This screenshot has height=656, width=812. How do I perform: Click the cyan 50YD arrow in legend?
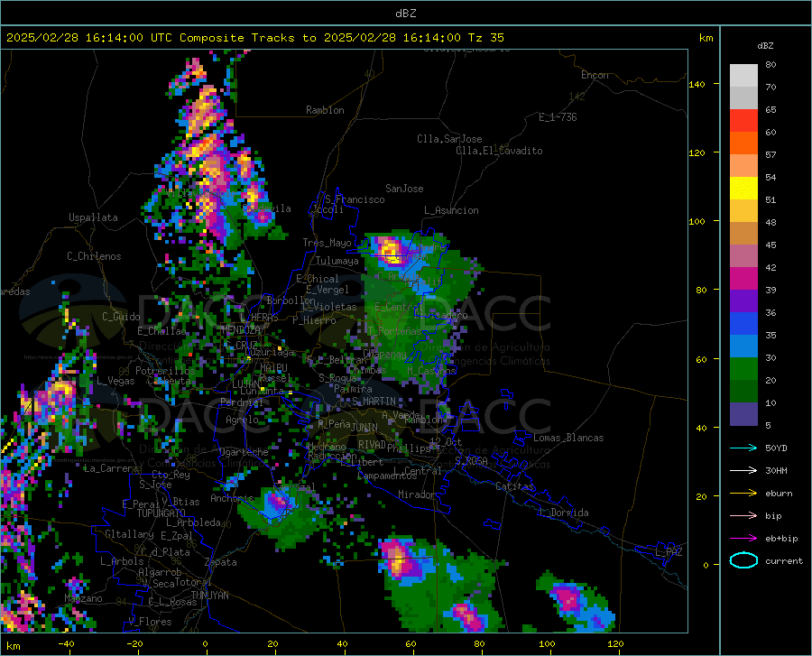(743, 448)
